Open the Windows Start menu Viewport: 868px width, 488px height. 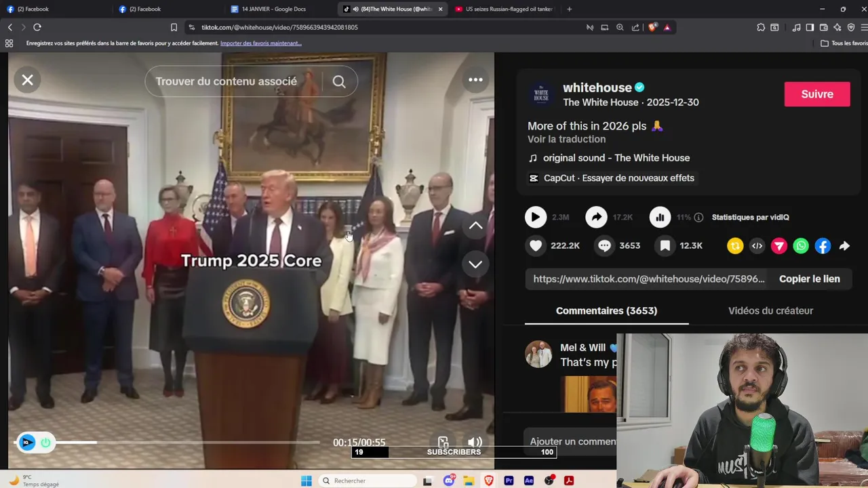tap(307, 481)
